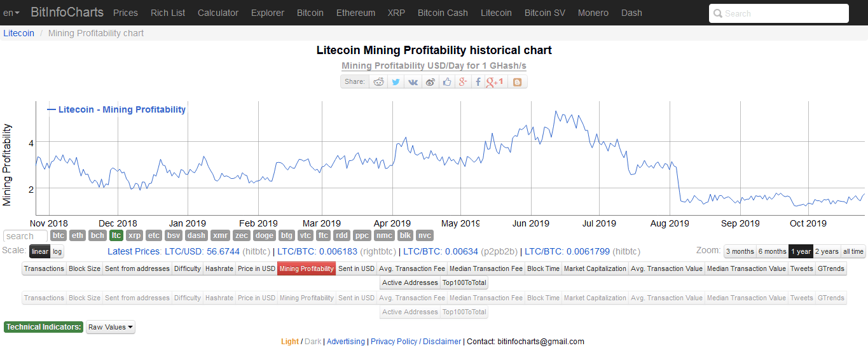Show the Difficulty chart in the top row
The width and height of the screenshot is (868, 348).
[x=188, y=268]
